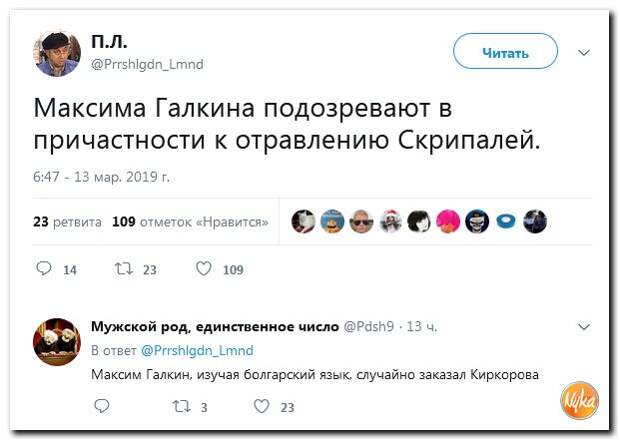Viewport: 620px width, 441px height.
Task: Open П.Л. profile avatar
Action: [x=57, y=53]
